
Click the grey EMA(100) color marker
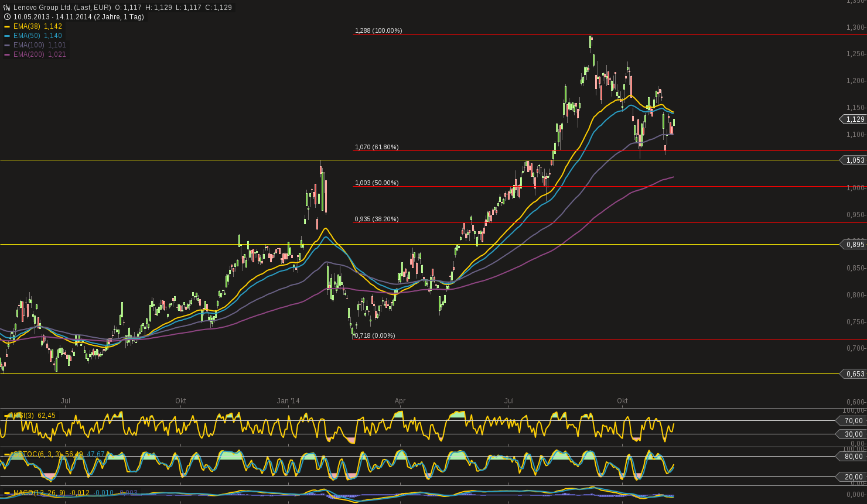click(7, 45)
